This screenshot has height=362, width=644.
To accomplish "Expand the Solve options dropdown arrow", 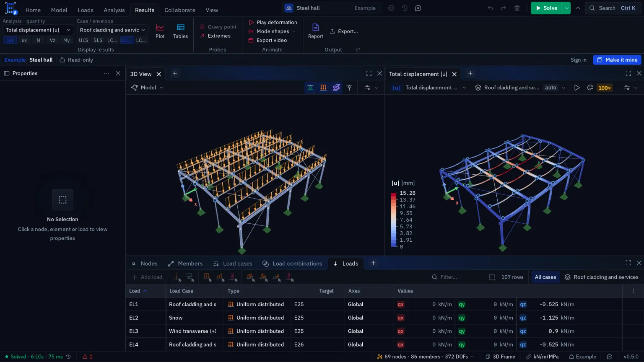I will pos(566,8).
